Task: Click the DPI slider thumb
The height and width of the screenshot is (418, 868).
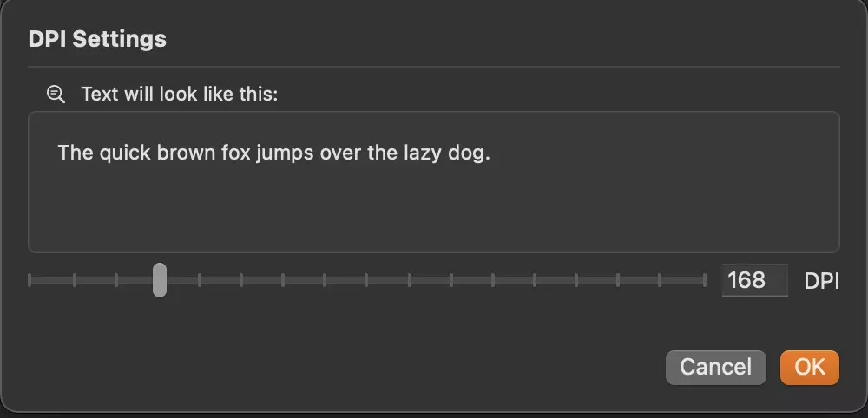Action: point(160,280)
